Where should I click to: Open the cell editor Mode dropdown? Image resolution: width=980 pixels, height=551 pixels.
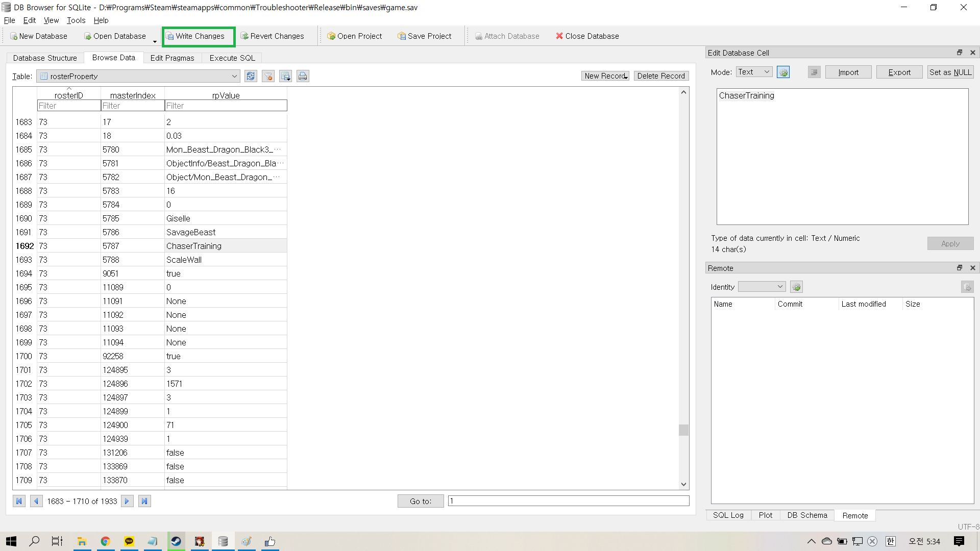[754, 72]
